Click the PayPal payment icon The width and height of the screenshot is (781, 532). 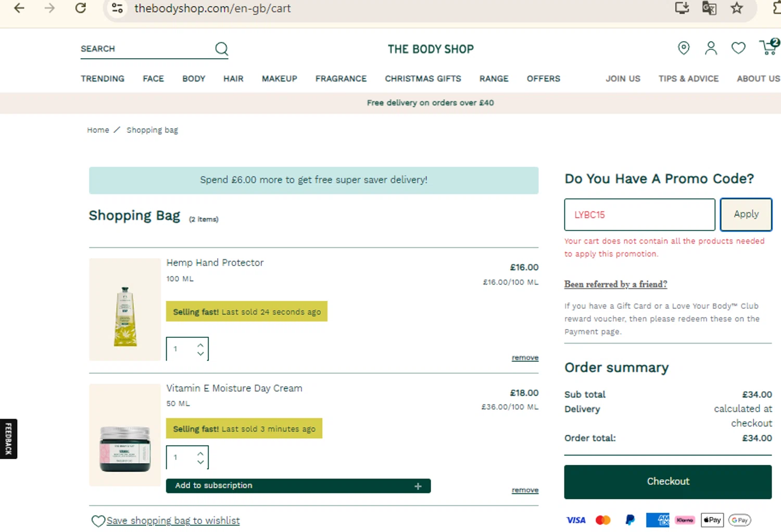coord(630,520)
